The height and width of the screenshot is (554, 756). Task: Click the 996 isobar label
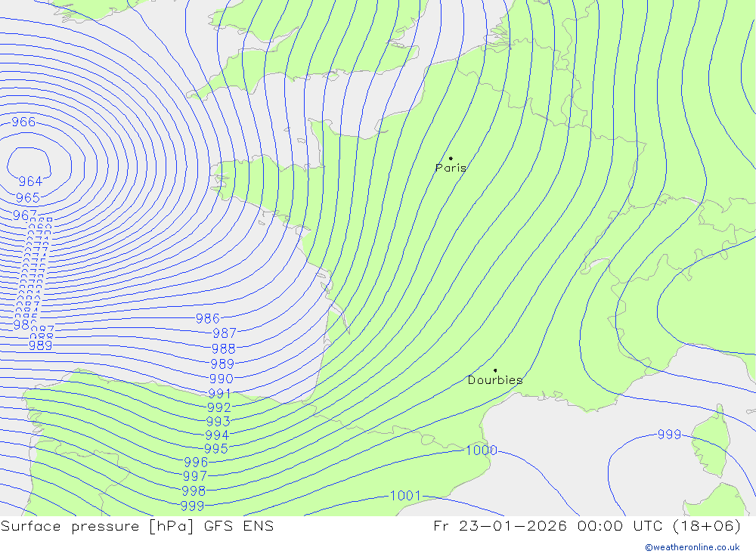click(196, 462)
